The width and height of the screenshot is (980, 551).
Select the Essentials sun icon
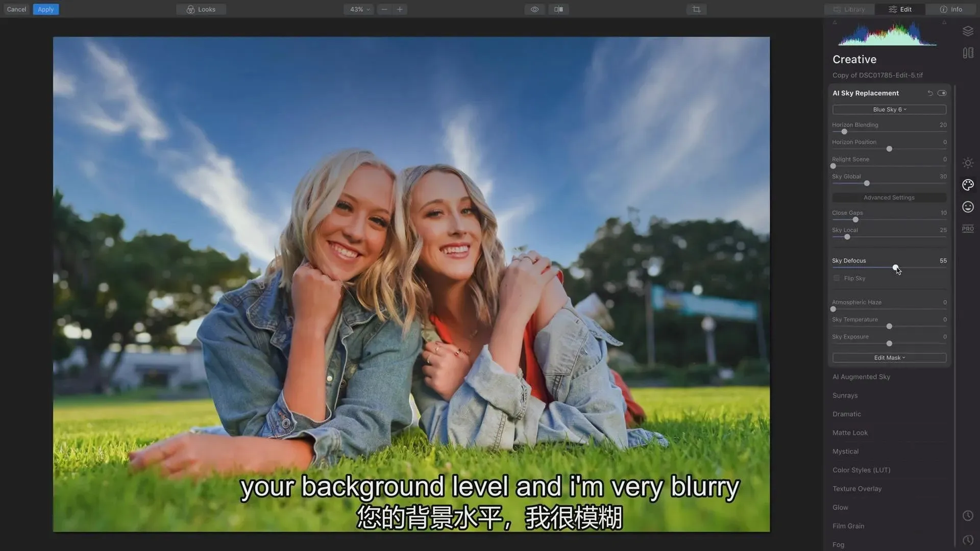[968, 163]
